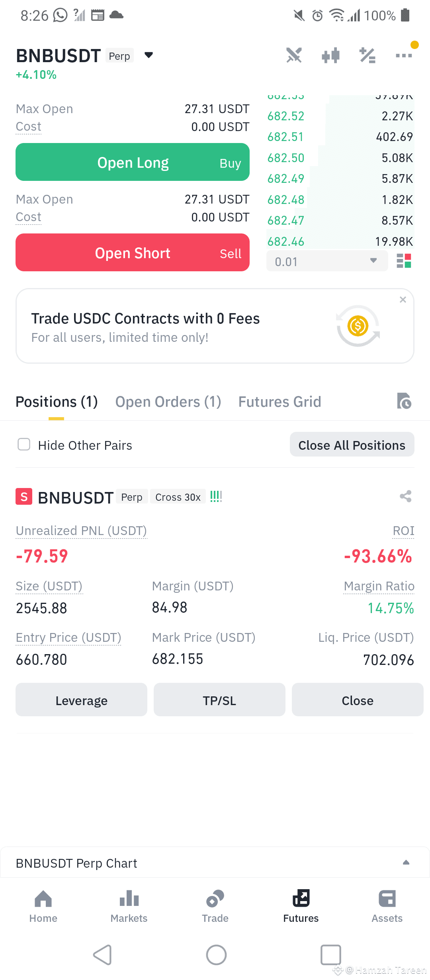Open the order history clock icon
This screenshot has width=430, height=980.
point(404,401)
